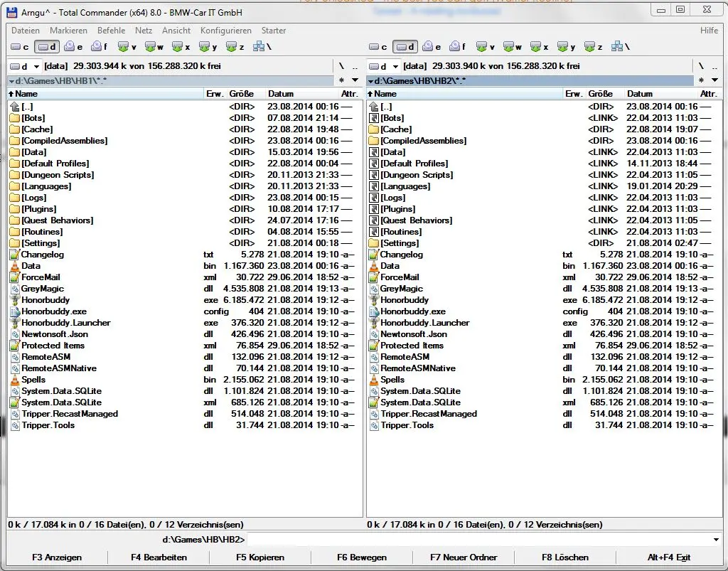Select drive e in right drive bar
The height and width of the screenshot is (571, 728).
pos(432,47)
